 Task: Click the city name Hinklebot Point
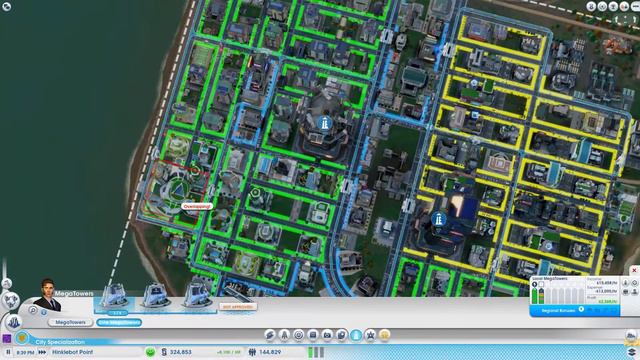tap(72, 352)
